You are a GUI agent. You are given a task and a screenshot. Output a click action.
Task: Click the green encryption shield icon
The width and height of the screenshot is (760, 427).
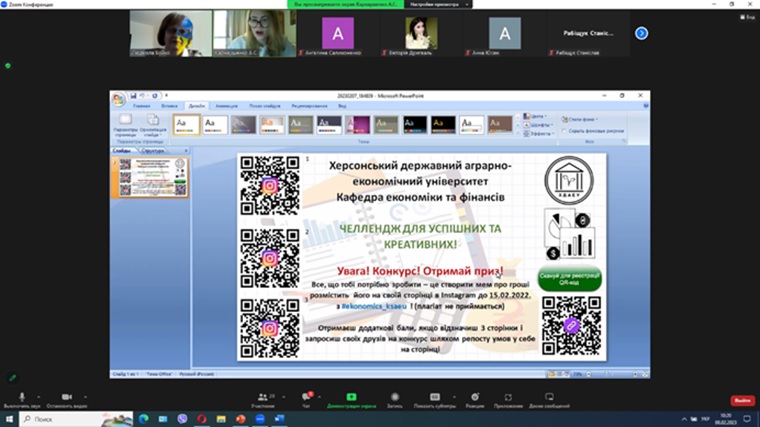click(8, 65)
